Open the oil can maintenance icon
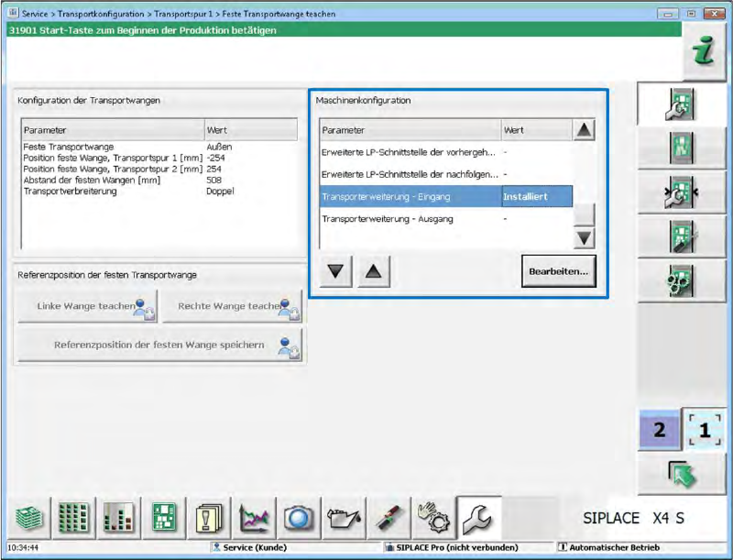 click(344, 518)
